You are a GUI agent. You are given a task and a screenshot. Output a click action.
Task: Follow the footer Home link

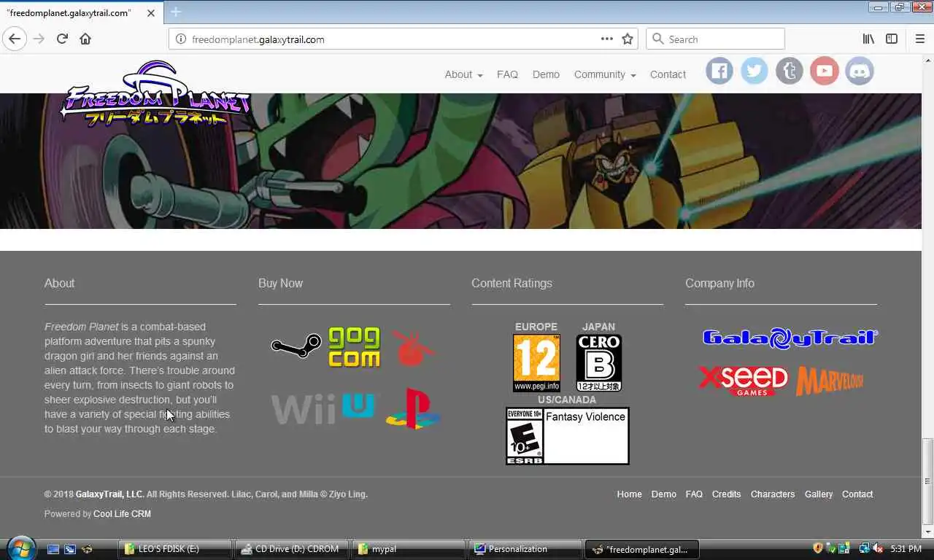point(629,494)
